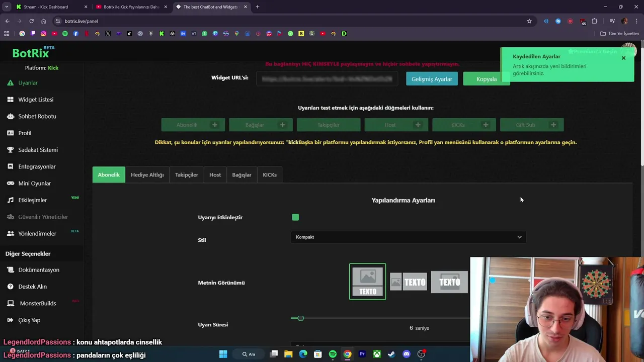Image resolution: width=644 pixels, height=362 pixels.
Task: Click the Takipçiler test alert button
Action: point(329,125)
